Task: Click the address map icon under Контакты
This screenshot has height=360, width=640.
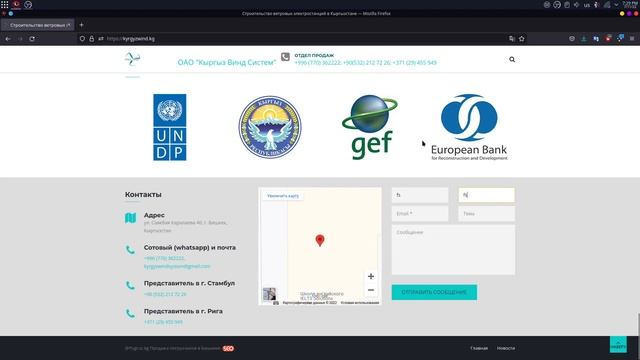Action: 131,218
